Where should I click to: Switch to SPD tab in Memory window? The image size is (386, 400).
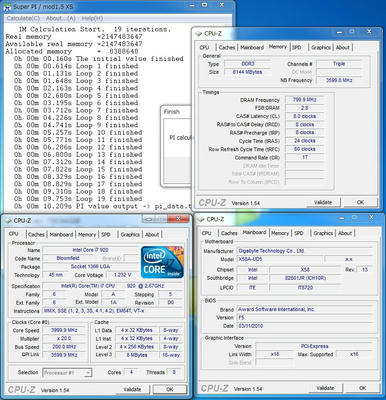pos(297,47)
